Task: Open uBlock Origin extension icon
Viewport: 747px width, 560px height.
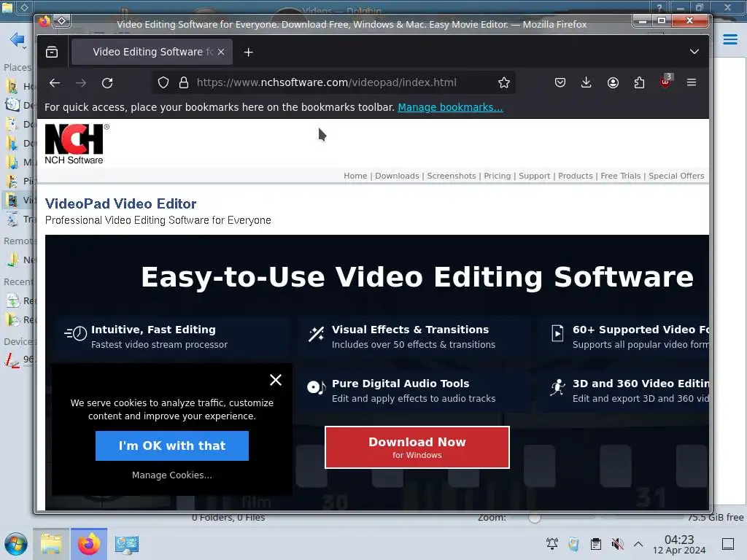Action: pos(665,82)
